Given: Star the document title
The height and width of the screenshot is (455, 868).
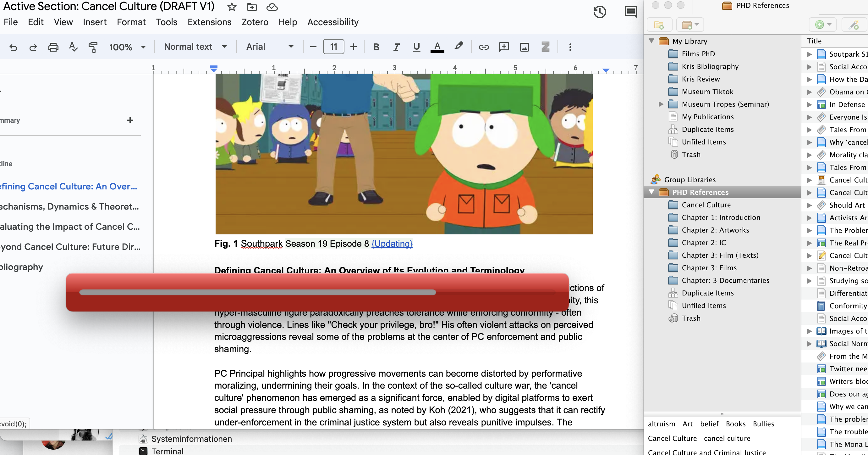Looking at the screenshot, I should 232,7.
